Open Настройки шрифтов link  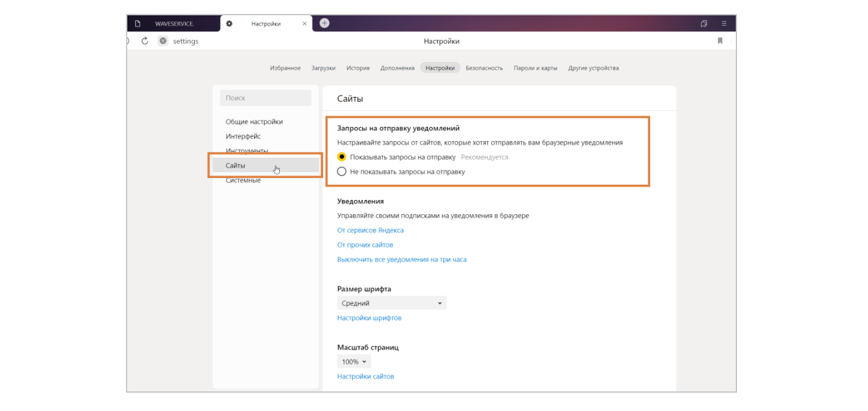tap(369, 318)
